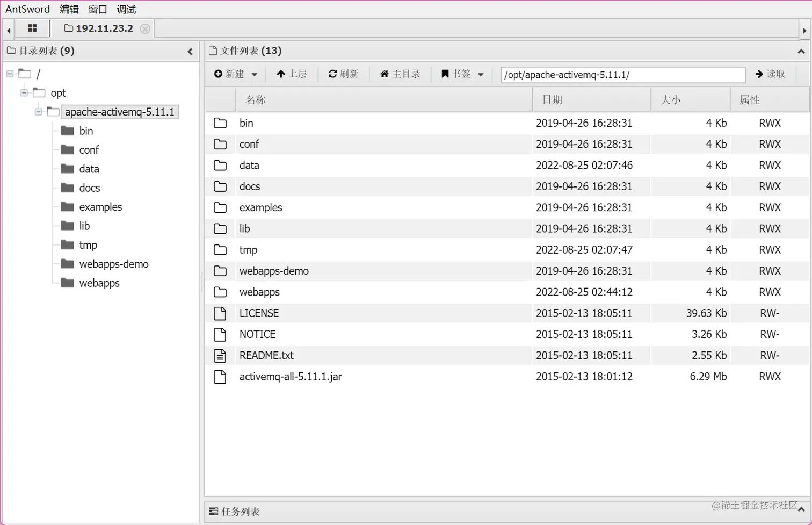Sort file list by 大小 column
The width and height of the screenshot is (812, 525).
(691, 100)
